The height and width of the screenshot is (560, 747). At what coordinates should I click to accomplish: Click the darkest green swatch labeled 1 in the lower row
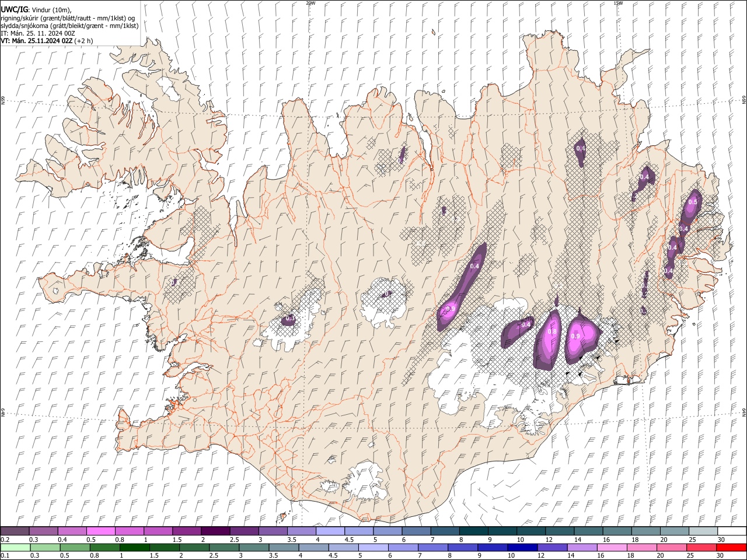[x=134, y=547]
